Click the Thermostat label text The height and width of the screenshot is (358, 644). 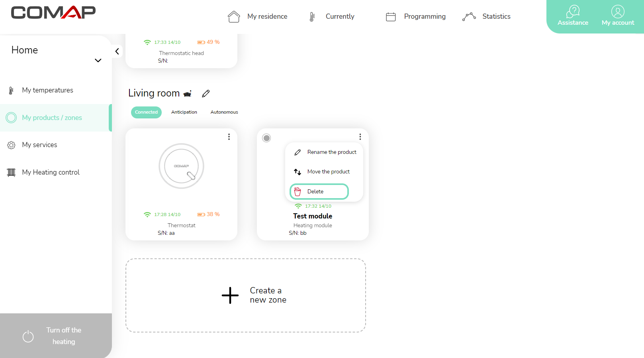pos(182,226)
